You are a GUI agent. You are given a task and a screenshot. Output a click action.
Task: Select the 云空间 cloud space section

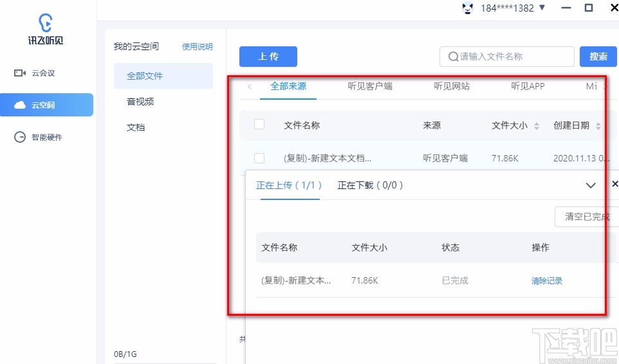pyautogui.click(x=46, y=105)
